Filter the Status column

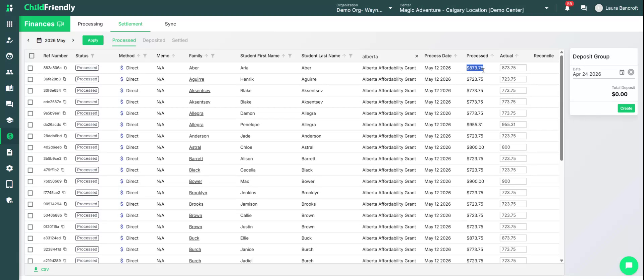pyautogui.click(x=93, y=56)
